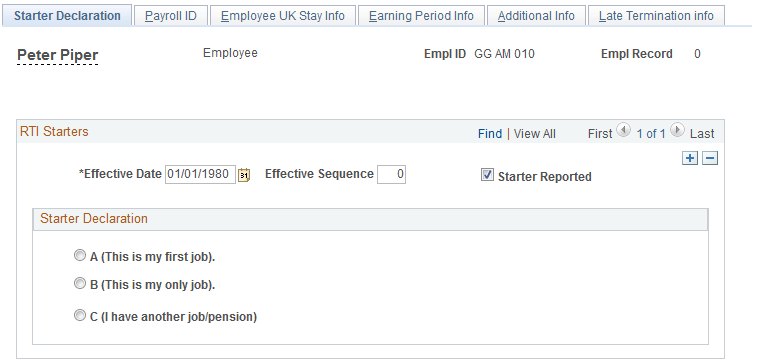Viewport: 759px width, 363px height.
Task: Click the Find link
Action: tap(490, 134)
